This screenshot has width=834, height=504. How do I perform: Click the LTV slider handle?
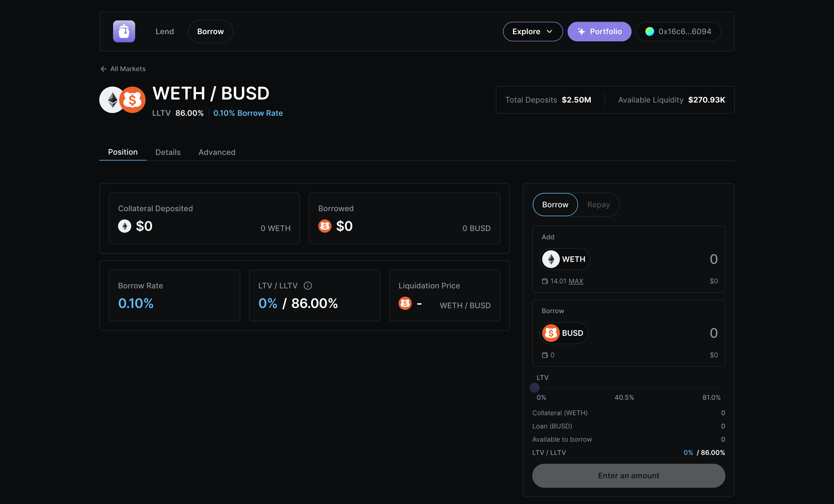[534, 388]
